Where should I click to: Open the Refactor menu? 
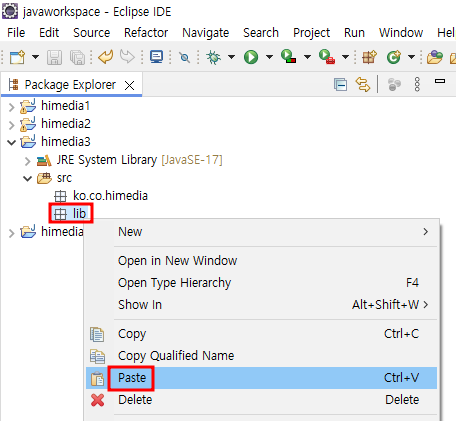click(x=146, y=33)
